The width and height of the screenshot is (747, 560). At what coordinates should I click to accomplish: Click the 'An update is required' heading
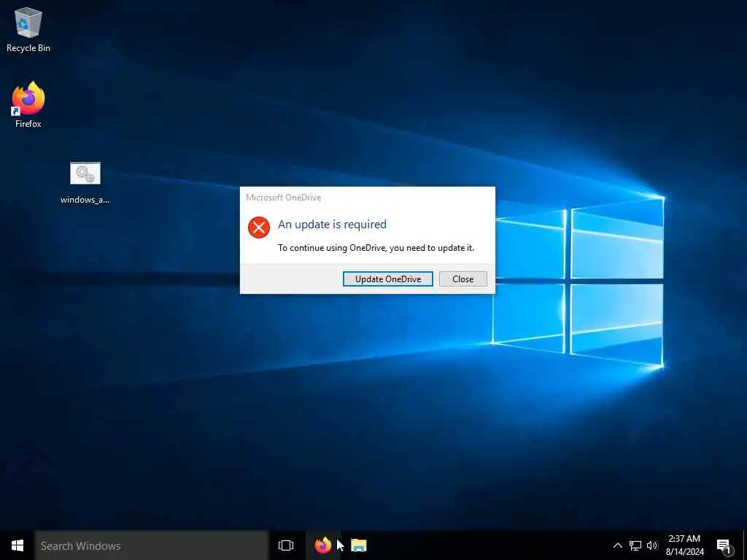point(332,225)
